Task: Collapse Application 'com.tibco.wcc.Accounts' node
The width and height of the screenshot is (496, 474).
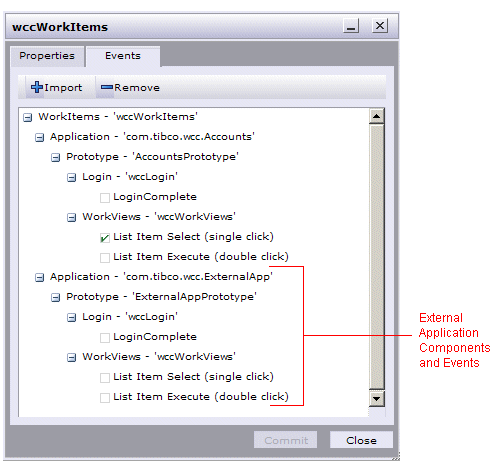Action: 40,137
